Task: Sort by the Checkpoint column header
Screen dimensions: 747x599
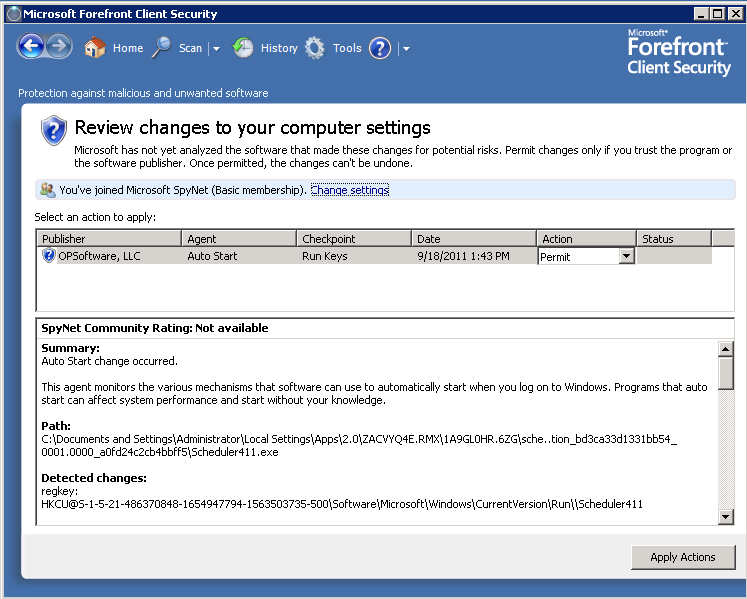Action: 354,239
